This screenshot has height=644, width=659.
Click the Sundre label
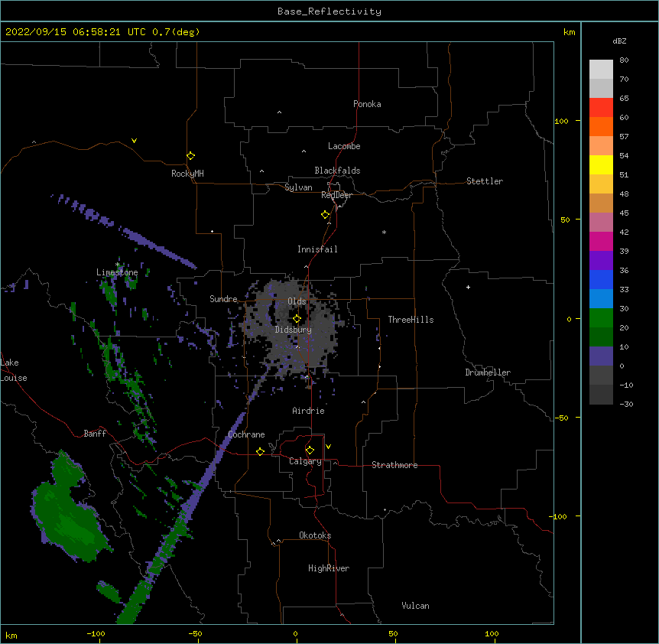point(223,299)
